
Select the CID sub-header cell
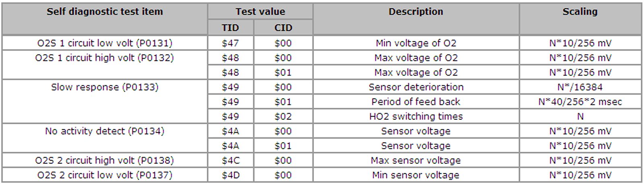[x=283, y=28]
